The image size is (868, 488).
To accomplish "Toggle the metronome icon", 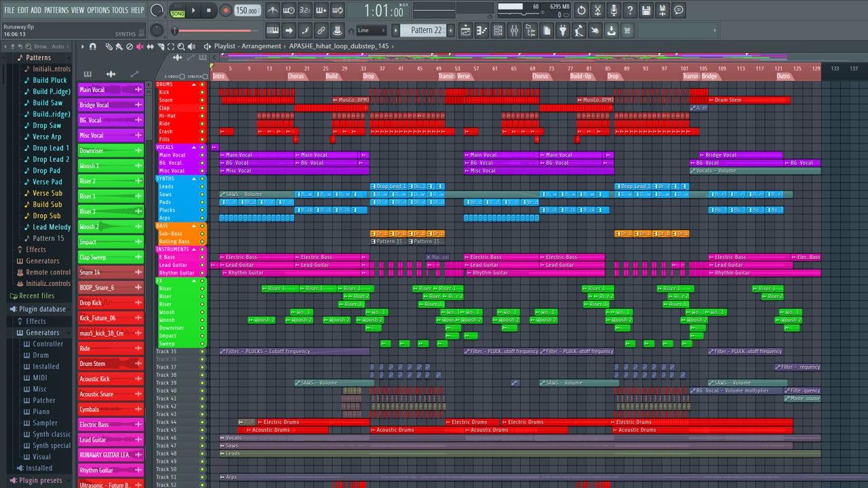I will pos(272,10).
